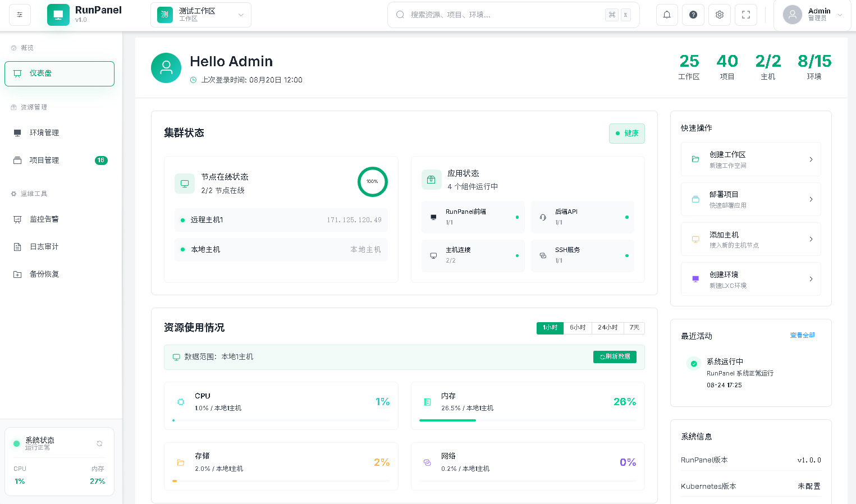Expand the Admin user menu chevron
This screenshot has width=856, height=504.
click(840, 15)
